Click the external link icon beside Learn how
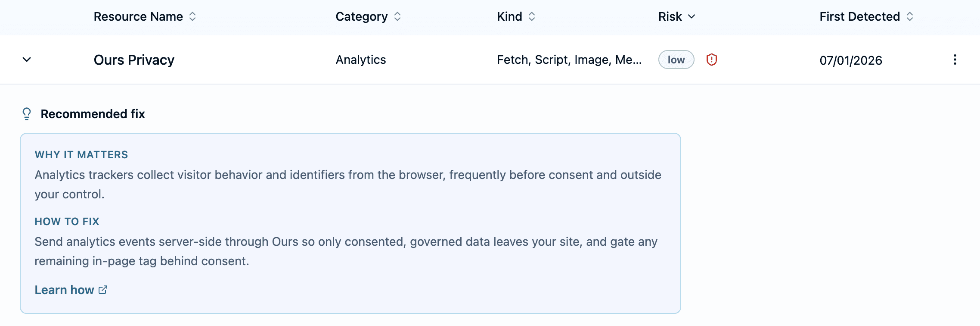This screenshot has height=326, width=980. [x=103, y=290]
